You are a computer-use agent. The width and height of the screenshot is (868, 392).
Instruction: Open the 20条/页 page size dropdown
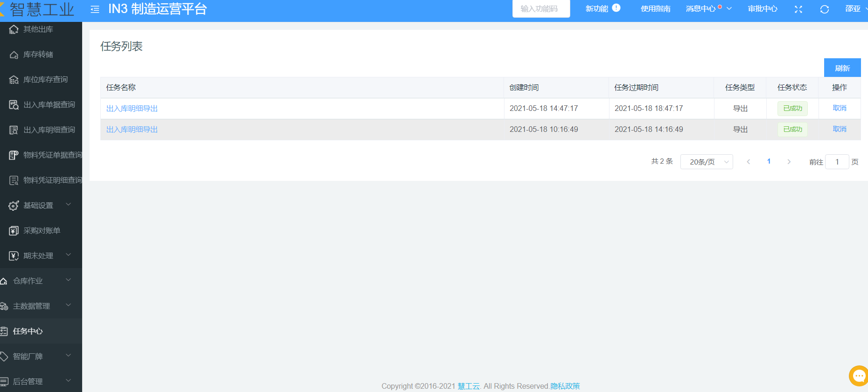pos(706,162)
